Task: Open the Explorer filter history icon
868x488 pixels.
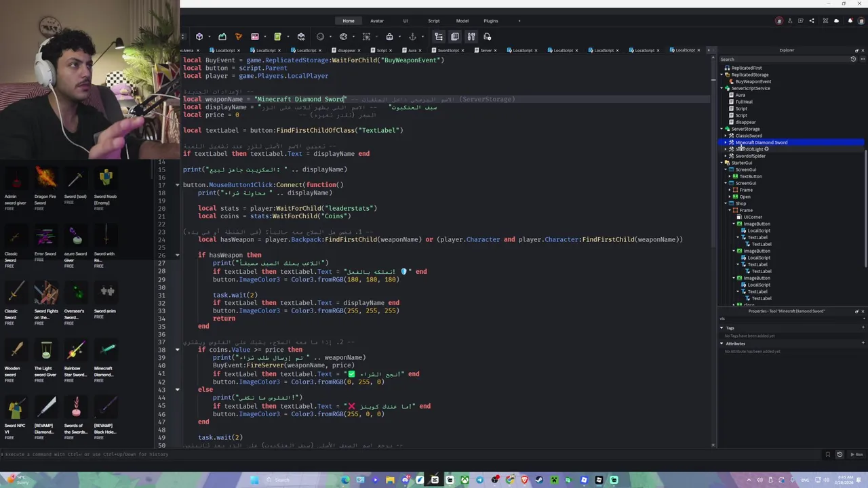Action: [x=853, y=60]
